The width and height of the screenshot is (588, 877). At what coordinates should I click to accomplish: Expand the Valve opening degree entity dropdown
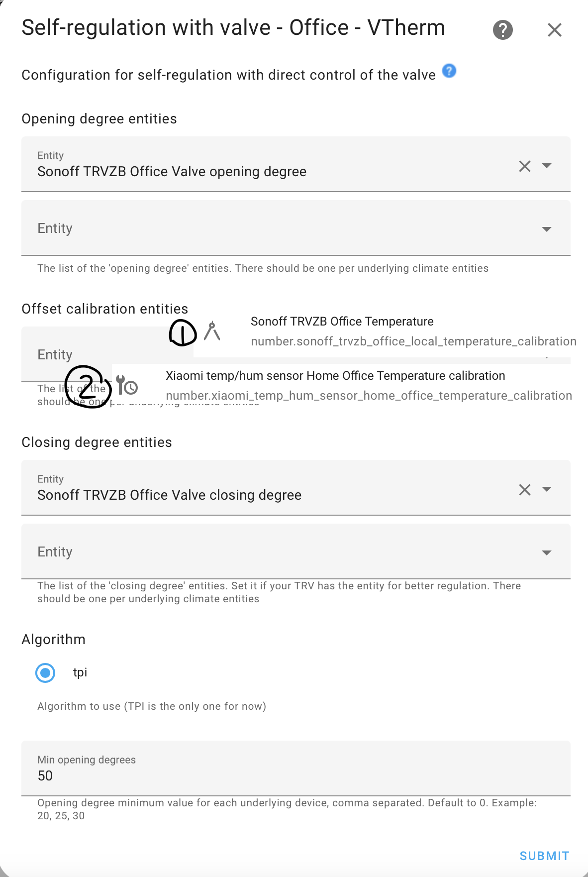click(547, 166)
